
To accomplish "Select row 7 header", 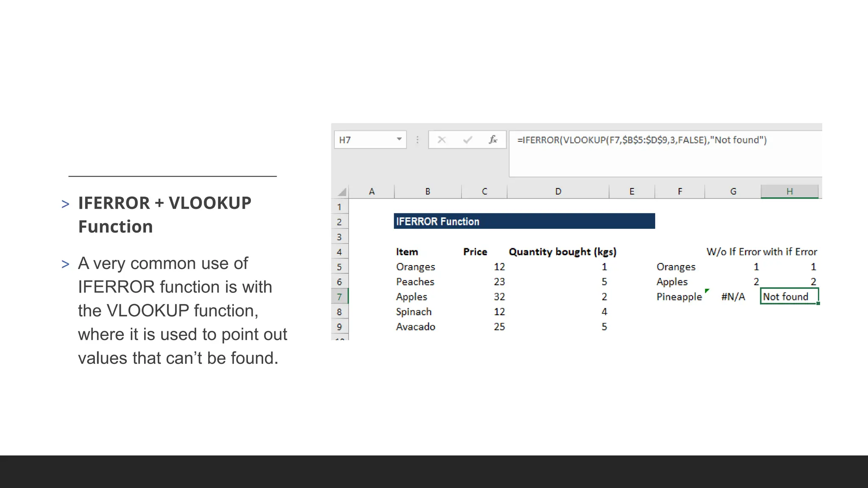I will tap(339, 297).
